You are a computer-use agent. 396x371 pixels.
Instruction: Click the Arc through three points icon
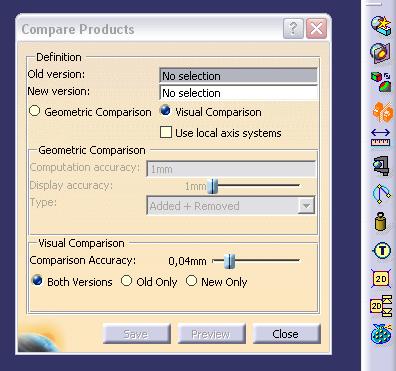click(381, 194)
